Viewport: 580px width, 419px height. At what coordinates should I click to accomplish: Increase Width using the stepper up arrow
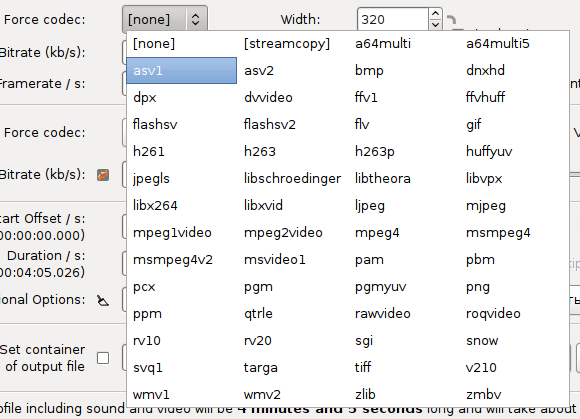tap(435, 14)
